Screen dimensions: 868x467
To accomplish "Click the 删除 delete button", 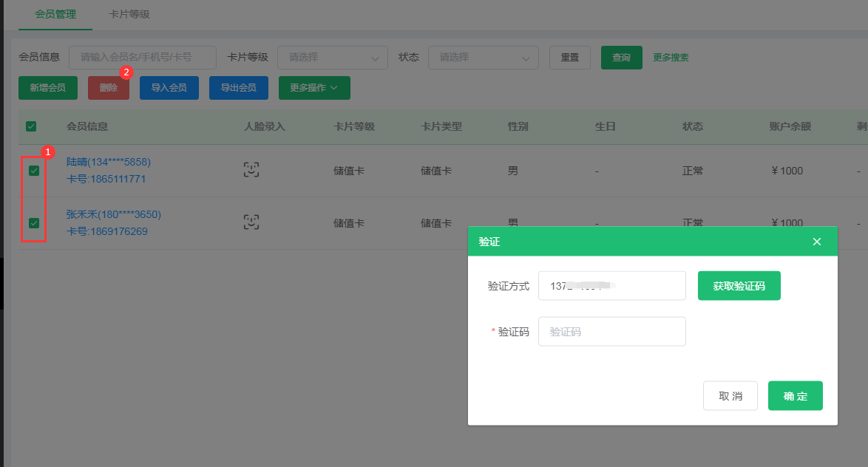I will point(108,87).
